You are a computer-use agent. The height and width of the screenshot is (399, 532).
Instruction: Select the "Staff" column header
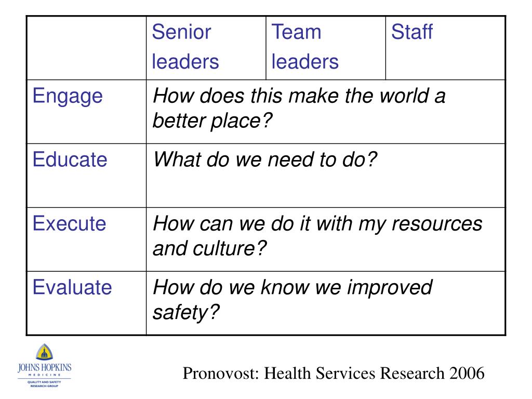pyautogui.click(x=411, y=32)
